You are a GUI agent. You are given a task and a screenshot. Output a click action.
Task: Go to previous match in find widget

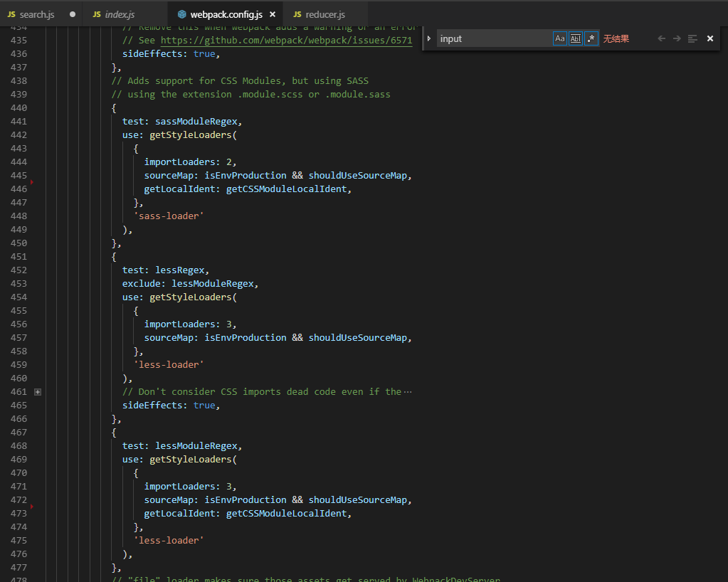click(x=662, y=38)
